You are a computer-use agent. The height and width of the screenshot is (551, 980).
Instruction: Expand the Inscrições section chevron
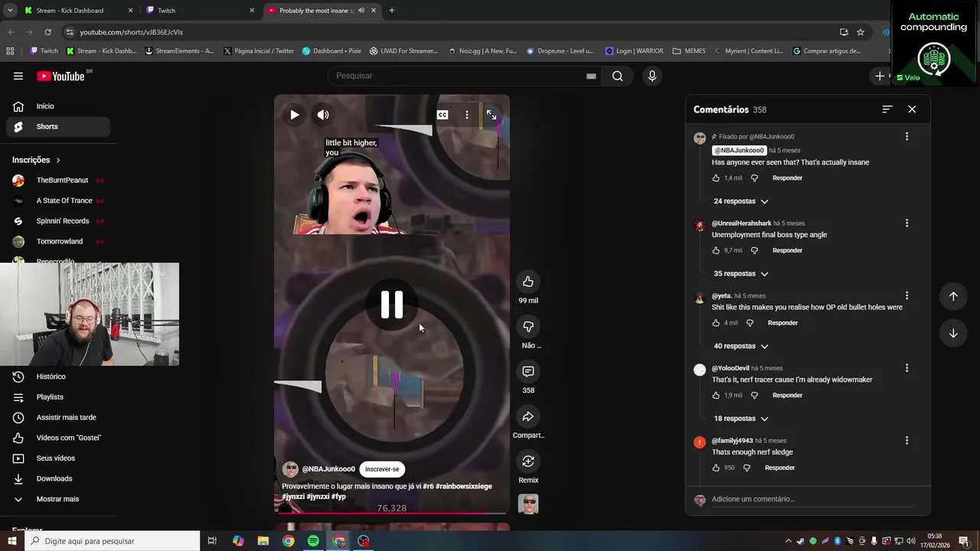pos(58,160)
